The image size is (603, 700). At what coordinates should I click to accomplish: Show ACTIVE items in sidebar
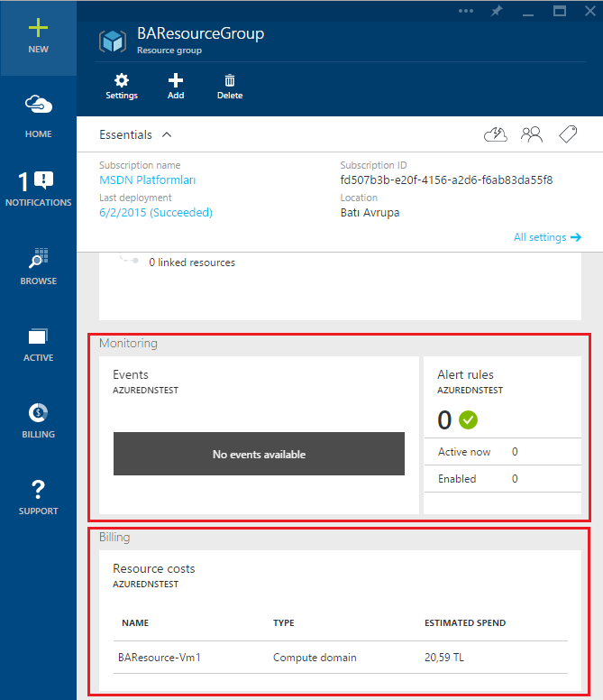point(39,345)
